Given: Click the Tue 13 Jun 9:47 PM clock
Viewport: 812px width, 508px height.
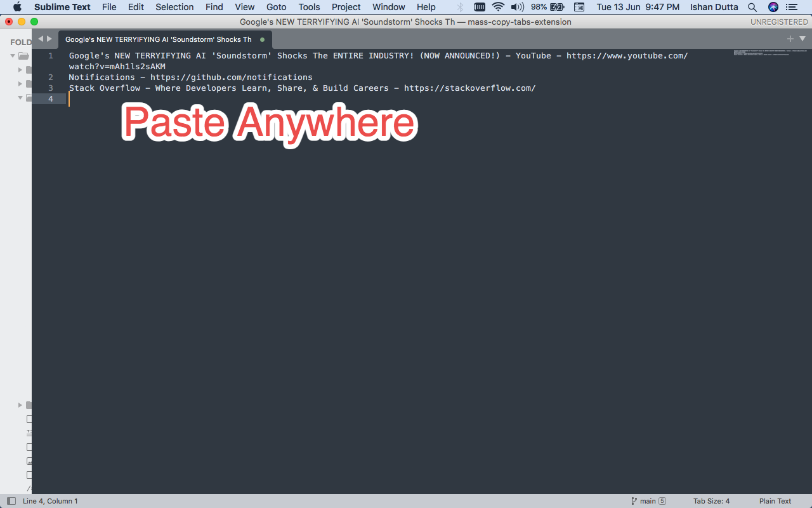Looking at the screenshot, I should tap(638, 7).
